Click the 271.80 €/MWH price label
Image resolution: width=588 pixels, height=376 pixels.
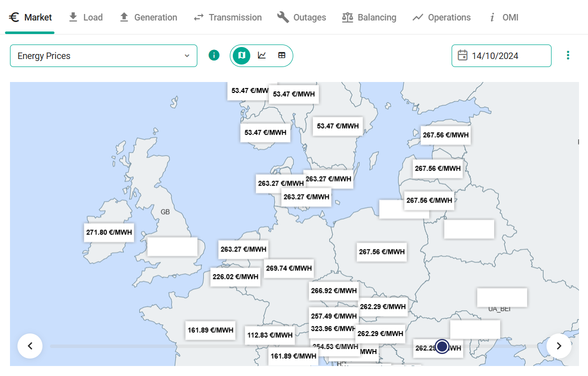(x=109, y=232)
